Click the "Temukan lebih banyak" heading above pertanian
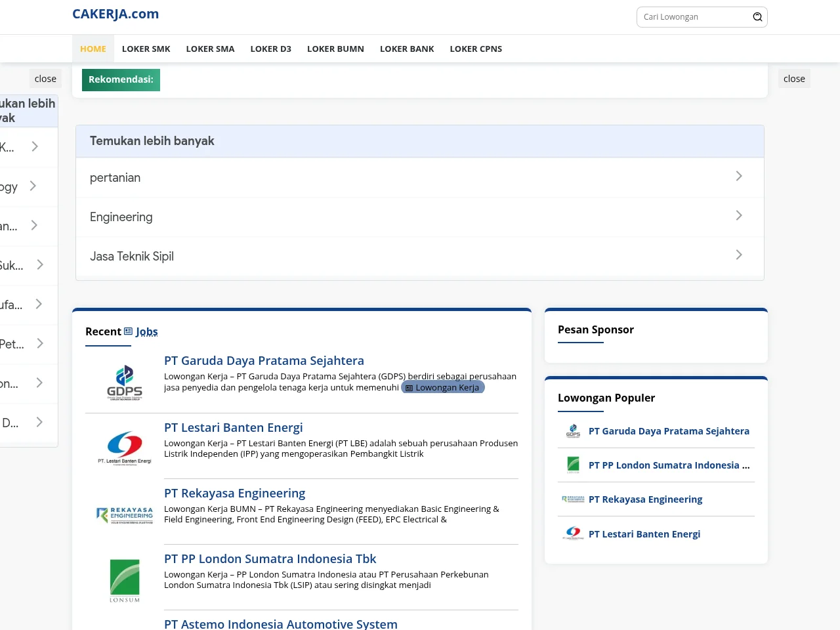 pyautogui.click(x=152, y=141)
